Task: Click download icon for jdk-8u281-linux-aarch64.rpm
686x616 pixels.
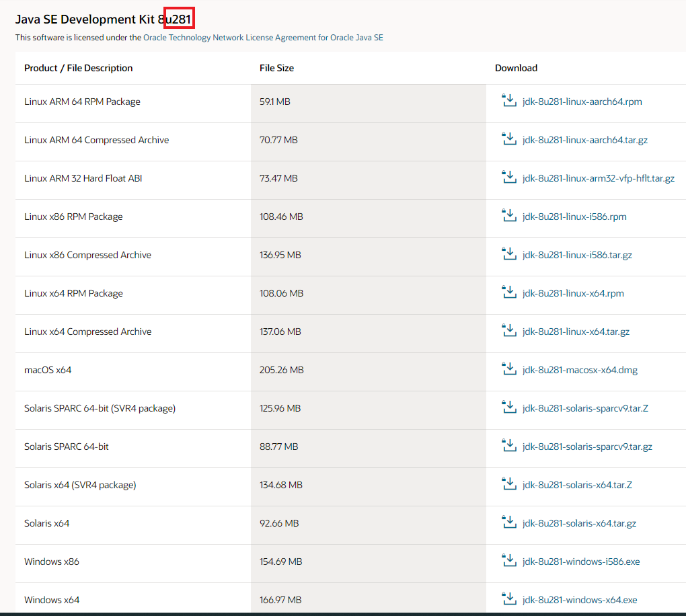Action: coord(509,101)
